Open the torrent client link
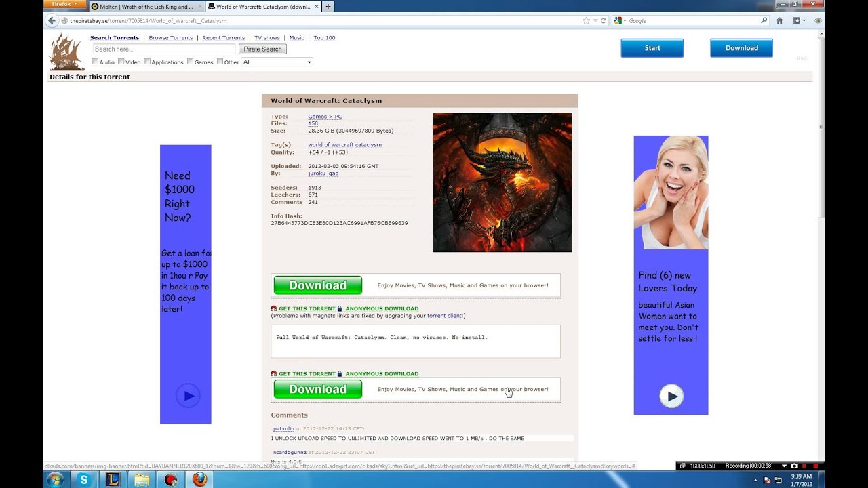The height and width of the screenshot is (488, 868). [445, 316]
